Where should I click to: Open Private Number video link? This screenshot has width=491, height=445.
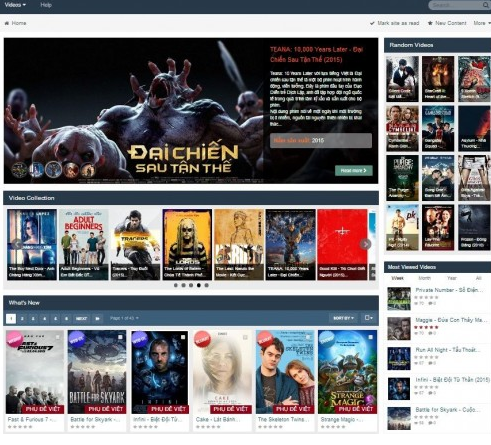tap(449, 290)
